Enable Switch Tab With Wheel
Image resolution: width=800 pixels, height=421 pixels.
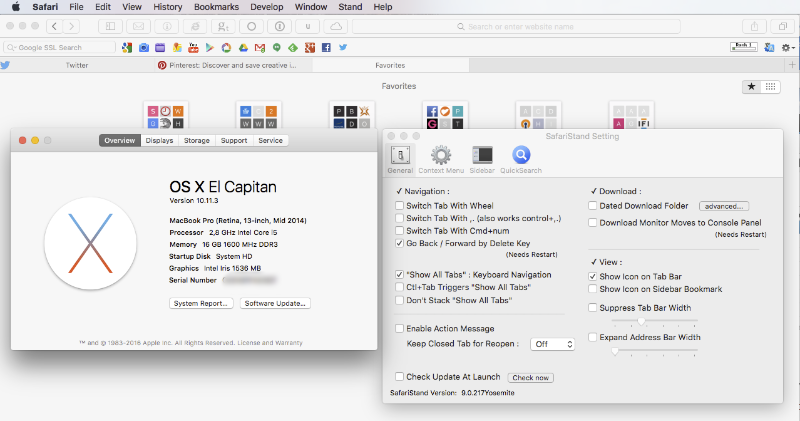tap(399, 206)
